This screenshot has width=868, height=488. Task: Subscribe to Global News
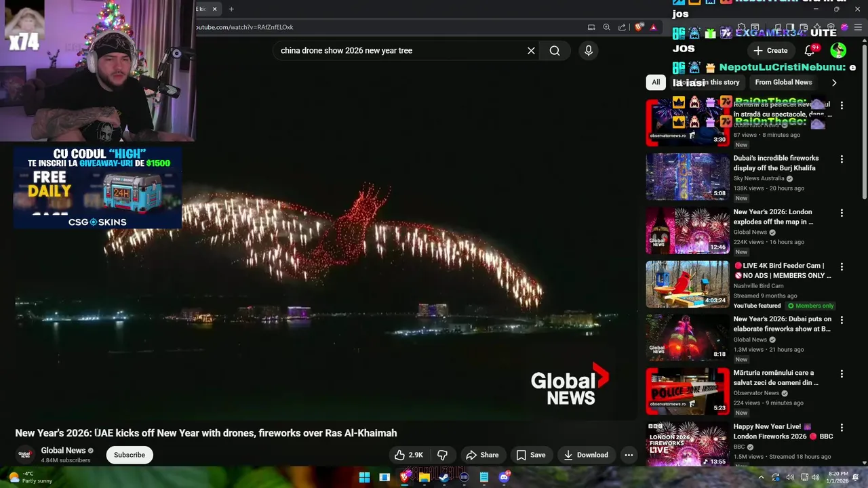pos(130,455)
